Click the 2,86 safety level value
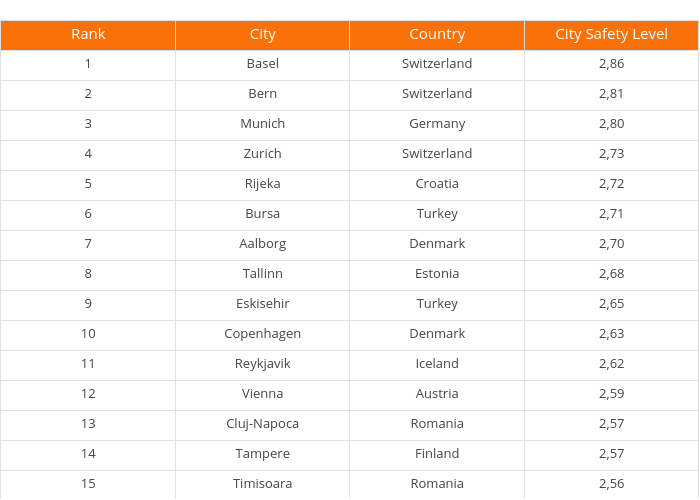700x500 pixels. point(611,64)
